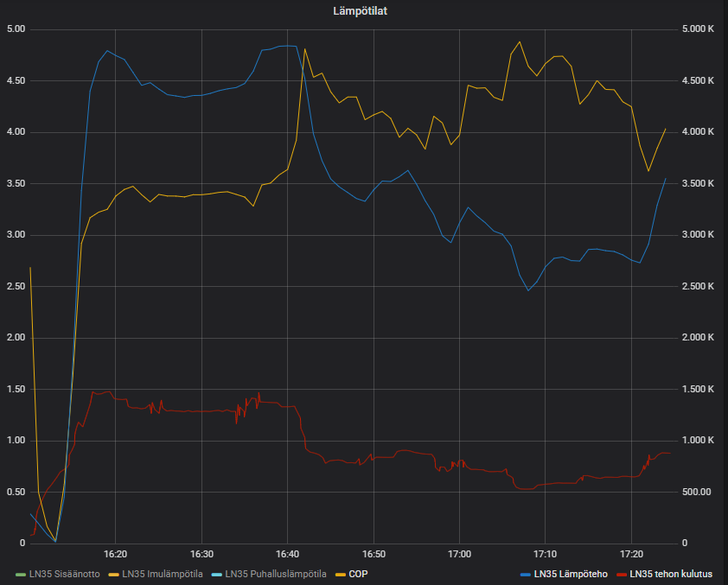Image resolution: width=728 pixels, height=585 pixels.
Task: Open the Lämpötilat panel title menu
Action: (x=364, y=10)
